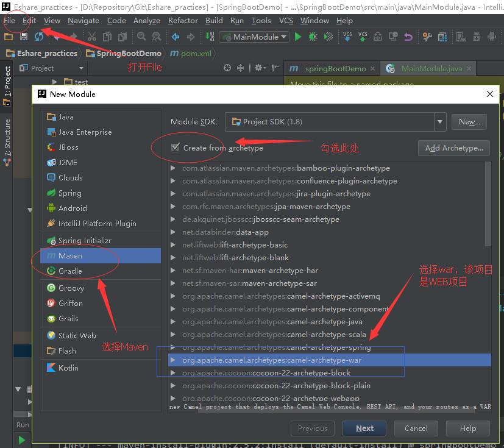Expand cocoon-22-archetype-block-plain entry
The image size is (504, 448).
[x=173, y=386]
